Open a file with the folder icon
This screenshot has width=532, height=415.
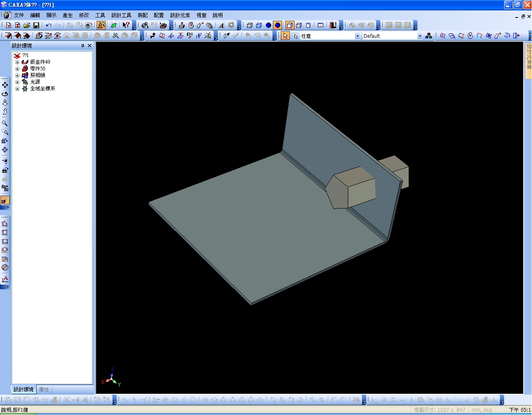(x=27, y=25)
